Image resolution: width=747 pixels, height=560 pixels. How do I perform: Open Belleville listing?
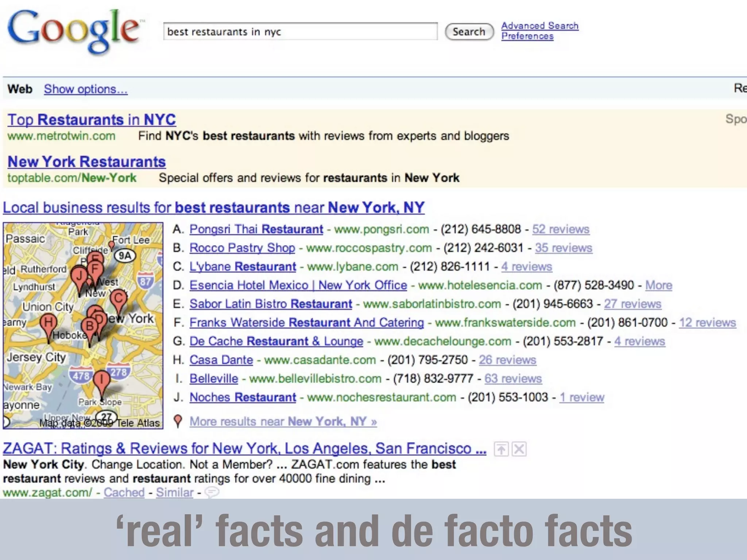click(x=214, y=378)
